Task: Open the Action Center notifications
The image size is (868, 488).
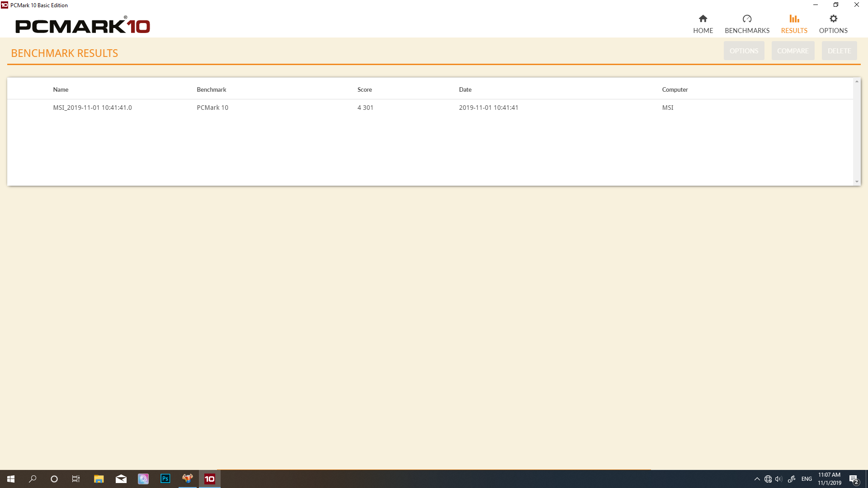Action: pos(854,479)
